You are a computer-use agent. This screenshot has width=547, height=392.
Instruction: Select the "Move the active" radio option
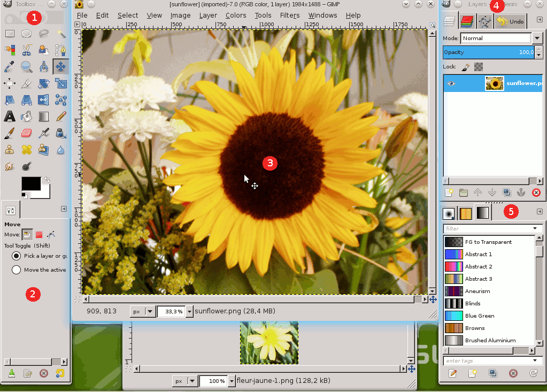[17, 270]
